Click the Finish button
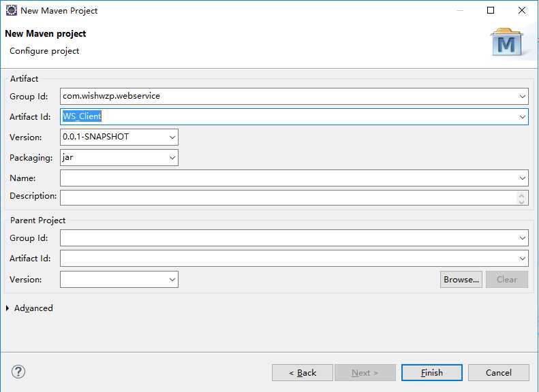Screen dimensions: 539x392 pyautogui.click(x=432, y=372)
